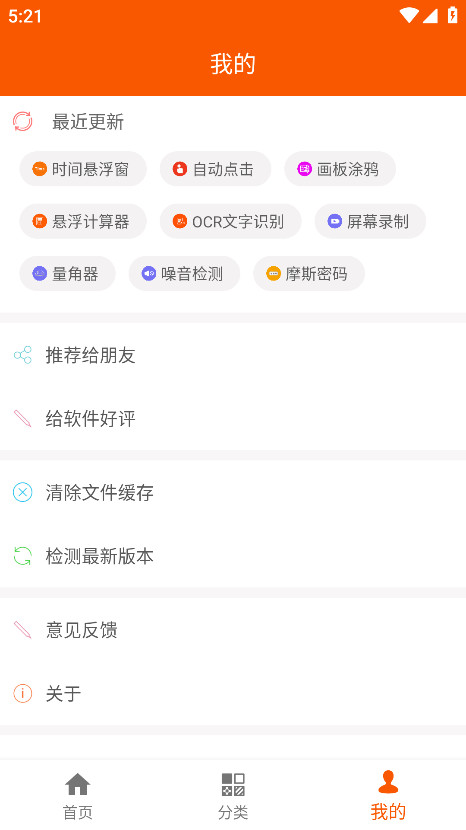Tap the 关于 info icon
466x830 pixels.
click(x=22, y=693)
